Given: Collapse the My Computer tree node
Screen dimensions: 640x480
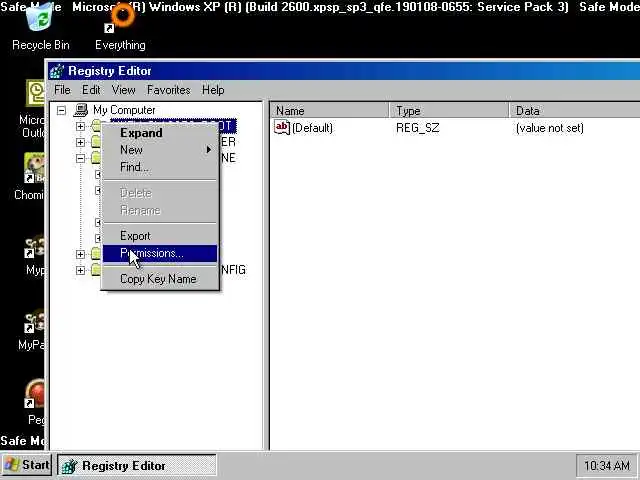Looking at the screenshot, I should pos(61,110).
